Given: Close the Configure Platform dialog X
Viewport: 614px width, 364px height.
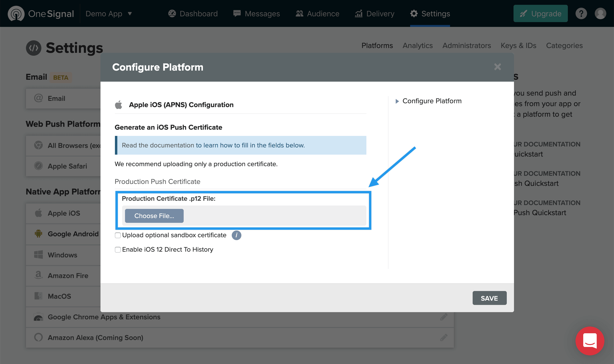Looking at the screenshot, I should pos(497,67).
